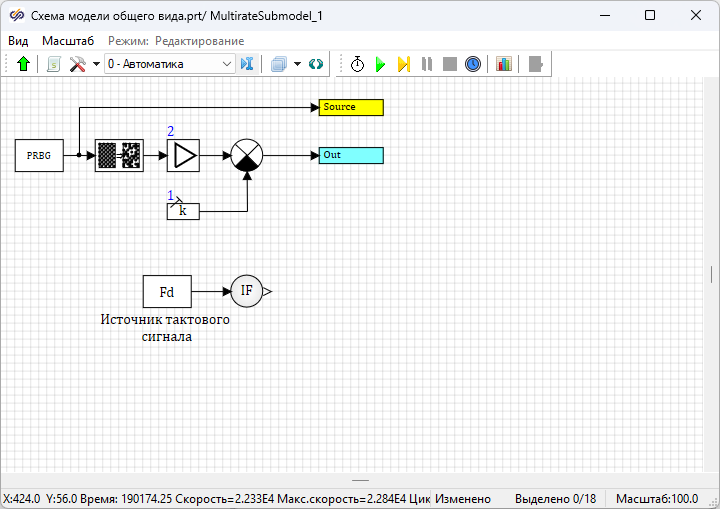Expand the stacked windows dropdown arrow
This screenshot has height=509, width=720.
pos(297,64)
